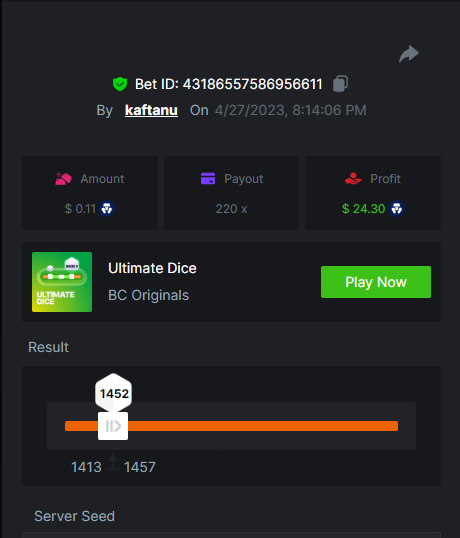Click the white slider handle on result bar
The image size is (460, 538).
click(x=113, y=426)
